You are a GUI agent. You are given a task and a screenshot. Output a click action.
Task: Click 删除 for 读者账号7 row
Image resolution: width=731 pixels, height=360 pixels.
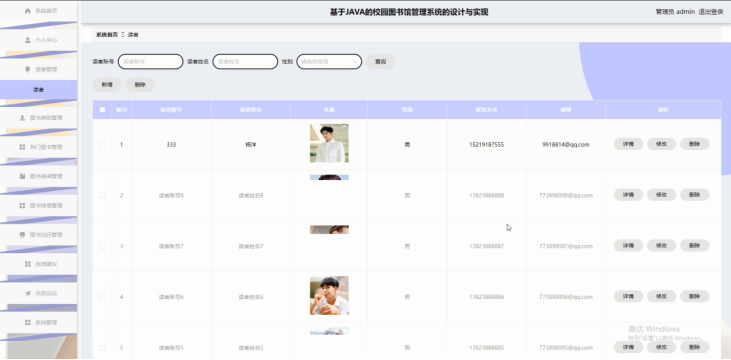(x=695, y=246)
